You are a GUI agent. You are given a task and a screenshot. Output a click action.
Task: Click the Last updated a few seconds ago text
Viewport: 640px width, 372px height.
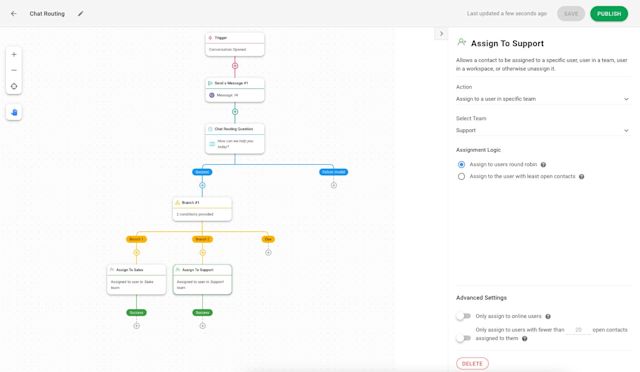tap(507, 13)
